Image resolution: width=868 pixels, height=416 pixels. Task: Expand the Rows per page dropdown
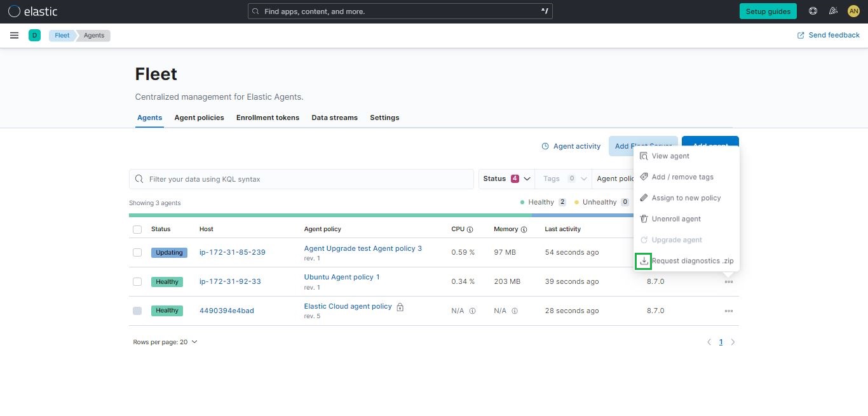pos(165,342)
